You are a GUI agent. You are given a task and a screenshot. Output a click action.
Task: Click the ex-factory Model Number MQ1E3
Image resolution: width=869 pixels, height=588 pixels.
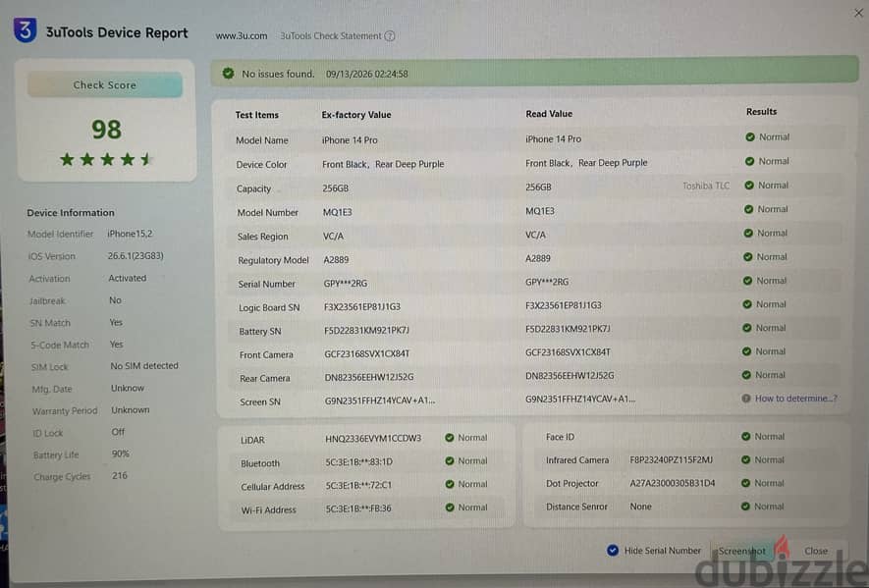(337, 212)
